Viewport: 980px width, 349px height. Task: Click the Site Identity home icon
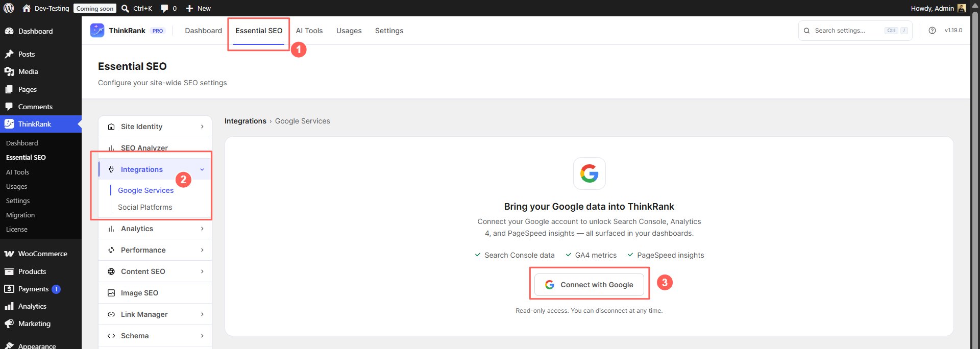(x=111, y=127)
